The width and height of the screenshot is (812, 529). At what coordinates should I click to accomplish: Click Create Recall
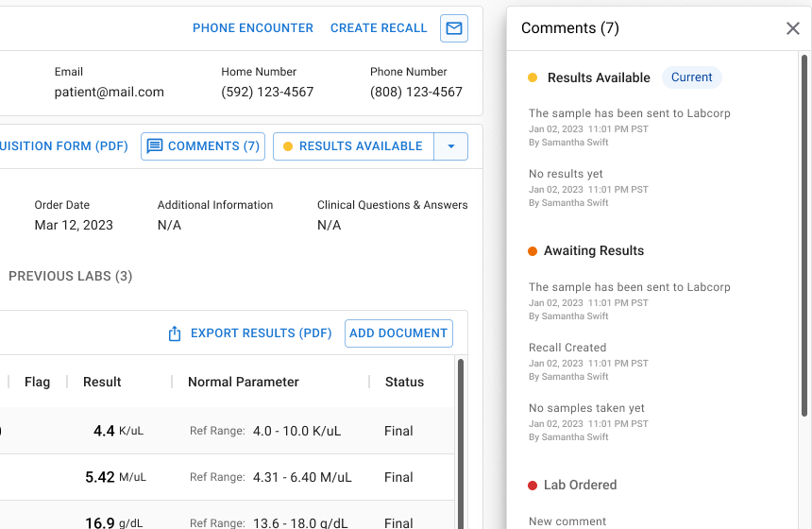point(379,28)
